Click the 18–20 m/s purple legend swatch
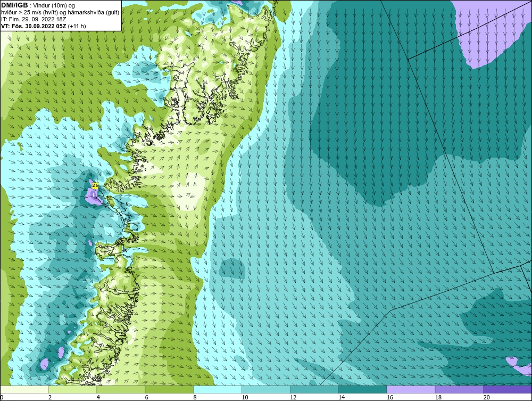 coord(460,389)
